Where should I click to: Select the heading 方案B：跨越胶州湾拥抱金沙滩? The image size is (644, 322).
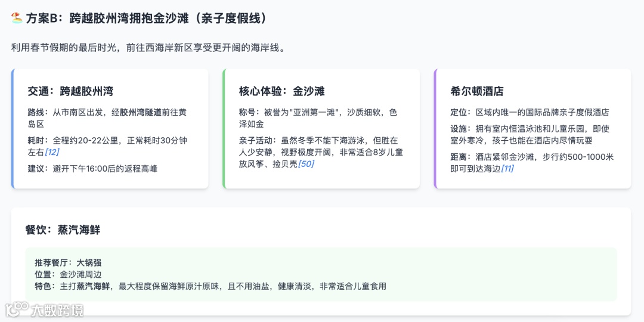pyautogui.click(x=146, y=18)
